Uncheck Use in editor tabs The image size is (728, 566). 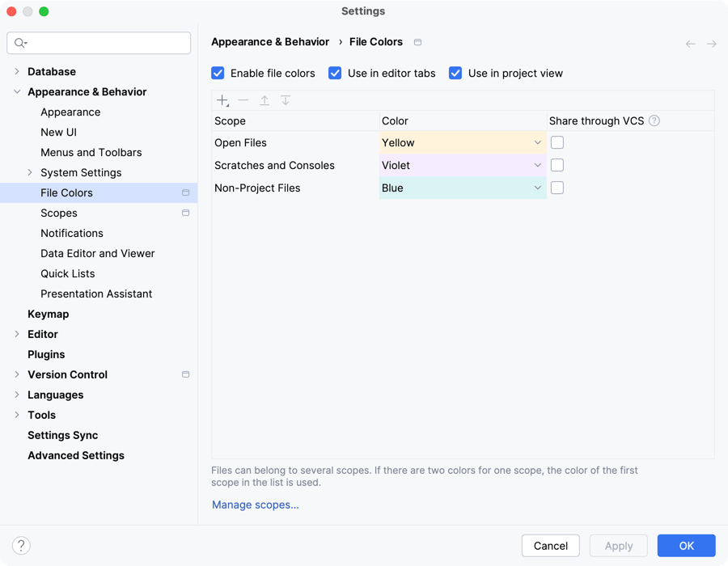335,73
